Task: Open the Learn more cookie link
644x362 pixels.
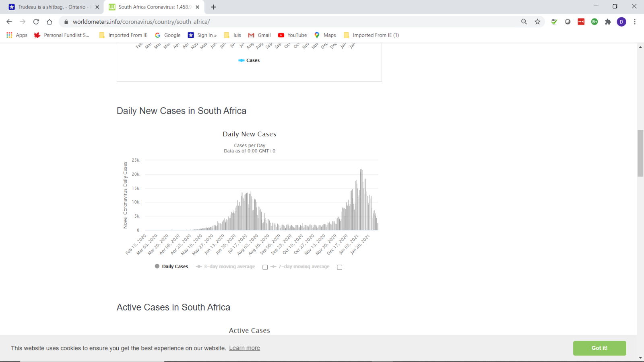Action: (244, 348)
